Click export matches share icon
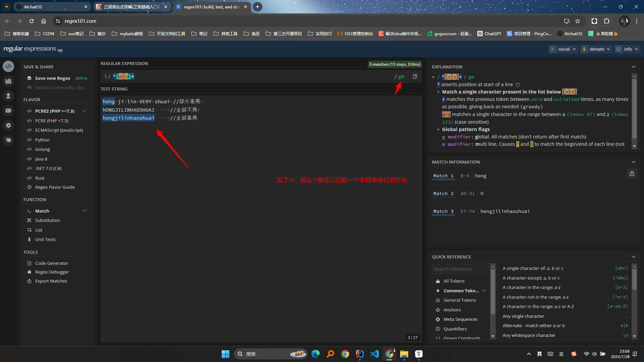This screenshot has width=644, height=362. (632, 174)
